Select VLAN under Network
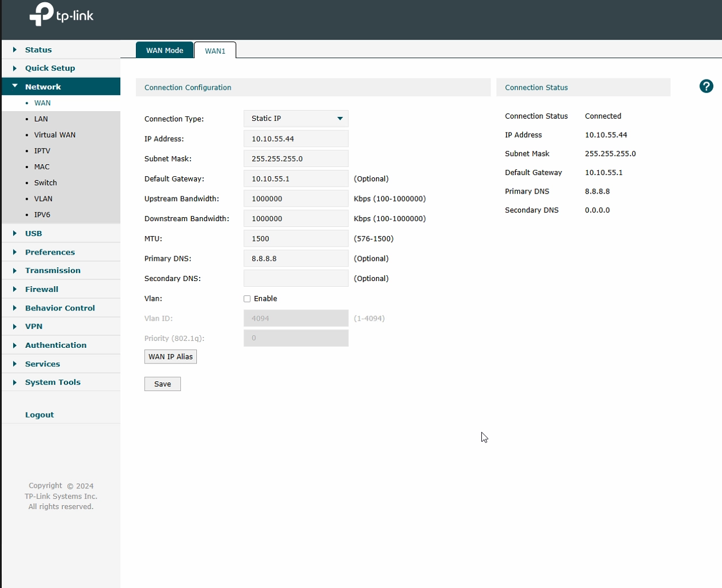 coord(43,199)
